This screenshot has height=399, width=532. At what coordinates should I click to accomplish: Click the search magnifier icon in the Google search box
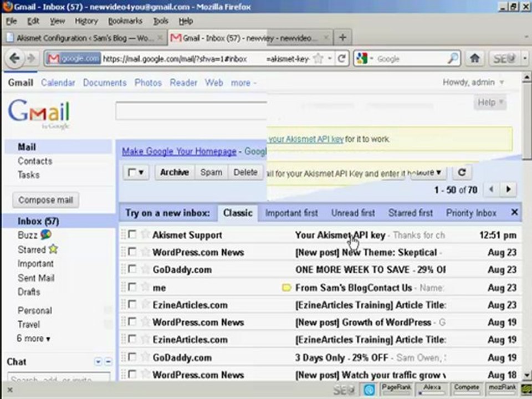(x=453, y=59)
